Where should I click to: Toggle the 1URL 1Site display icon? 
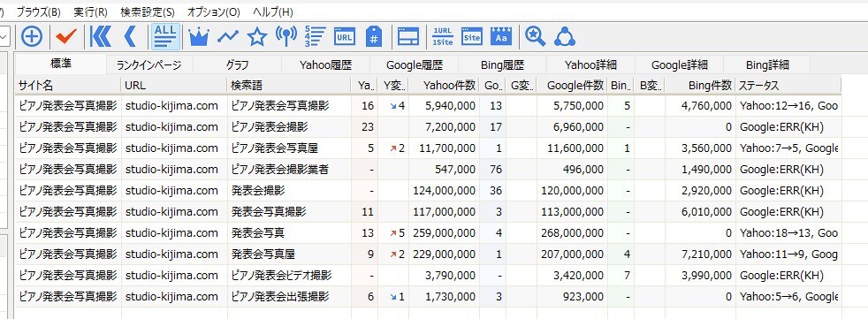tap(442, 36)
